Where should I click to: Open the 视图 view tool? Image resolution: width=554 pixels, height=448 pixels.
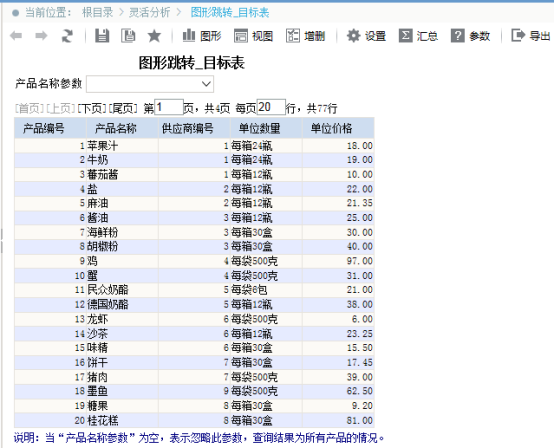coord(253,36)
